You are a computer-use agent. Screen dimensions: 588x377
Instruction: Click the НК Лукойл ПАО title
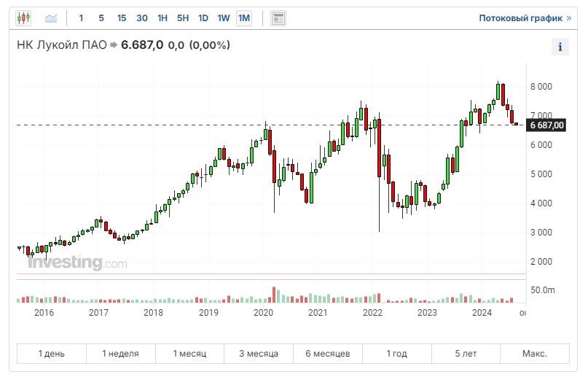(62, 45)
